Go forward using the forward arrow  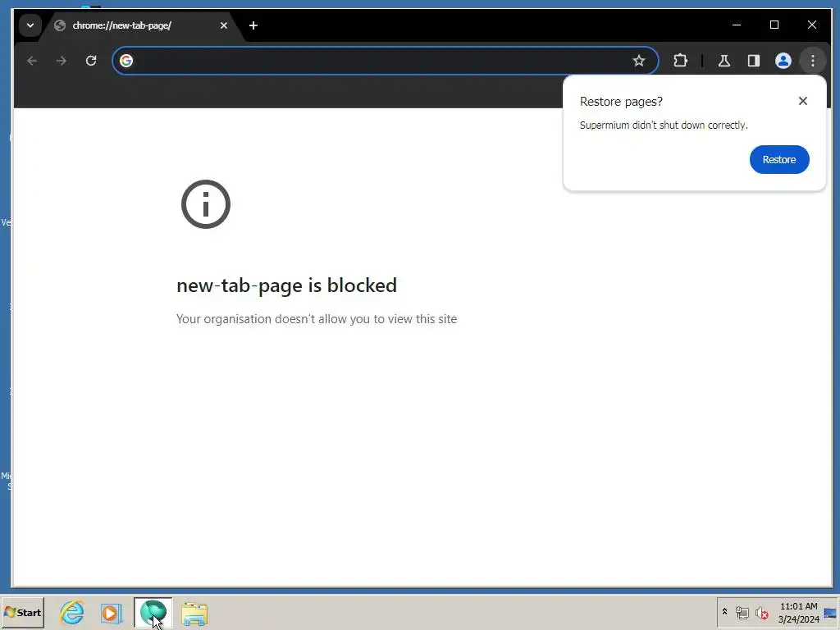coord(62,61)
